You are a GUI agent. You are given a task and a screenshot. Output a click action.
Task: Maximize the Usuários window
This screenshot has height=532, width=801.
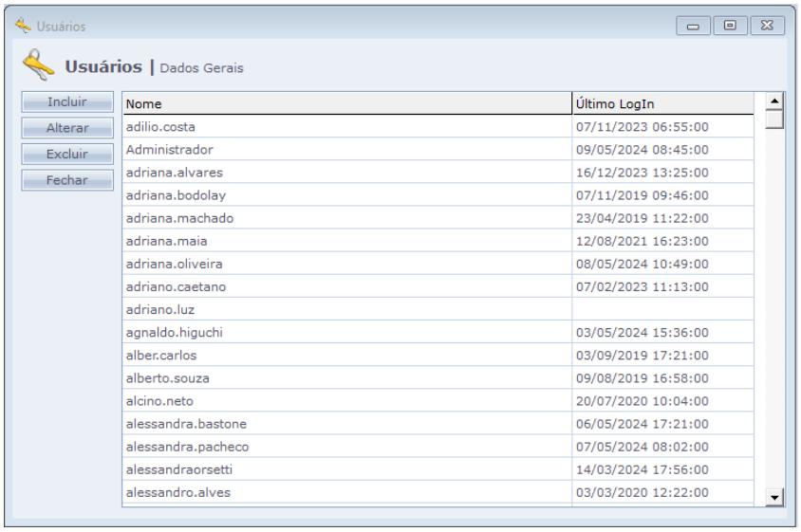point(730,26)
